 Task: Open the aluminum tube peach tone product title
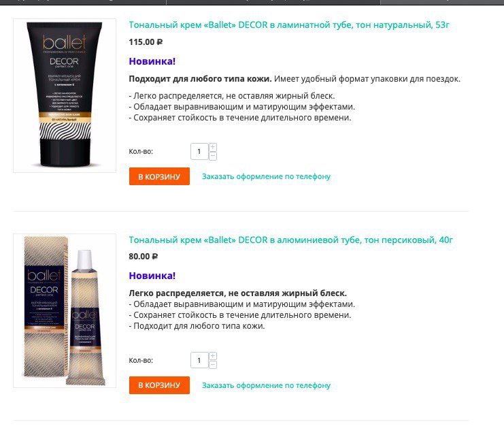coord(290,240)
